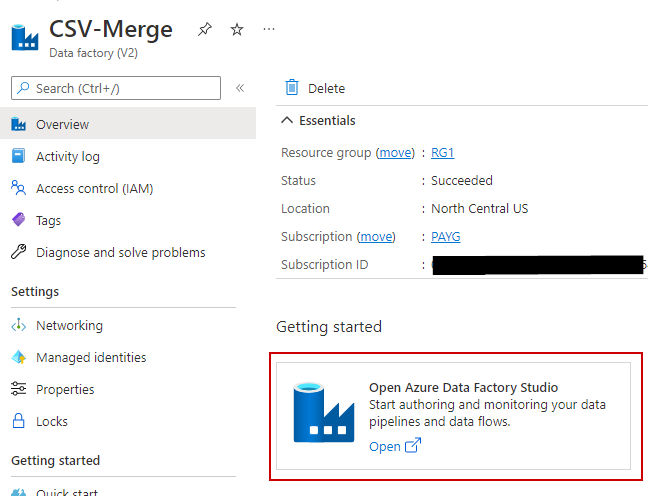Open the RG1 resource group link
This screenshot has width=648, height=496.
pyautogui.click(x=442, y=153)
